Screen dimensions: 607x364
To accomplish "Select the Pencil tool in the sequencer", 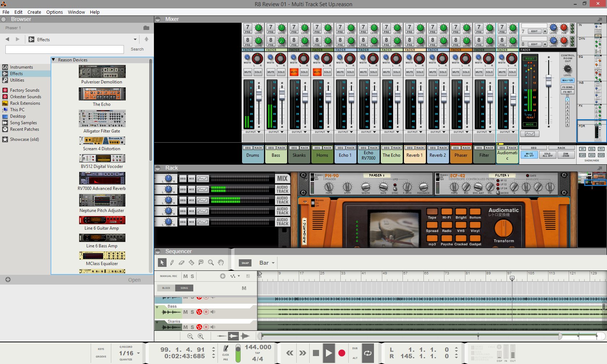I will pos(172,263).
